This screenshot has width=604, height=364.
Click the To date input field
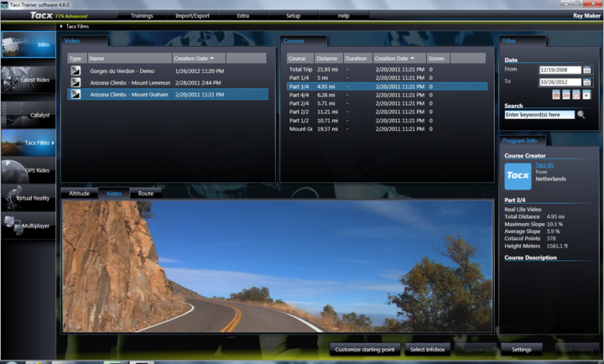click(560, 82)
